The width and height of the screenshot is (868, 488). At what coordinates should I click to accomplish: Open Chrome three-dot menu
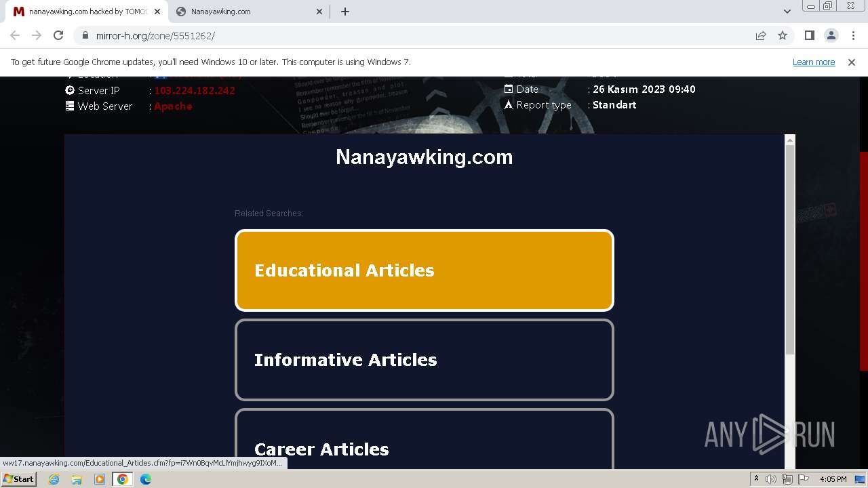point(852,35)
